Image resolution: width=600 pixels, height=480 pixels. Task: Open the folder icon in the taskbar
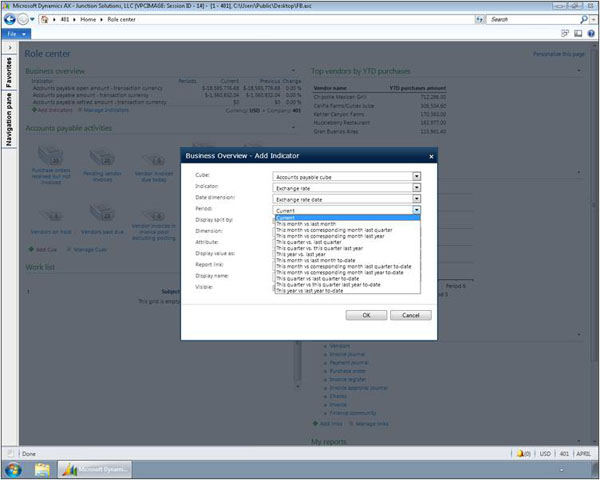[43, 469]
